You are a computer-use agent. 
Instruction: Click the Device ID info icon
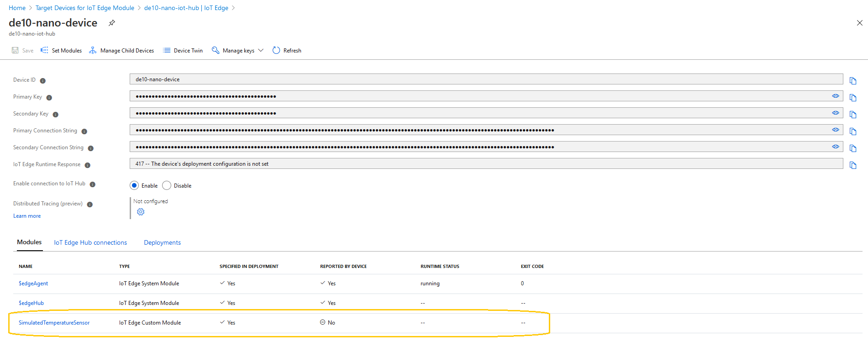tap(42, 81)
